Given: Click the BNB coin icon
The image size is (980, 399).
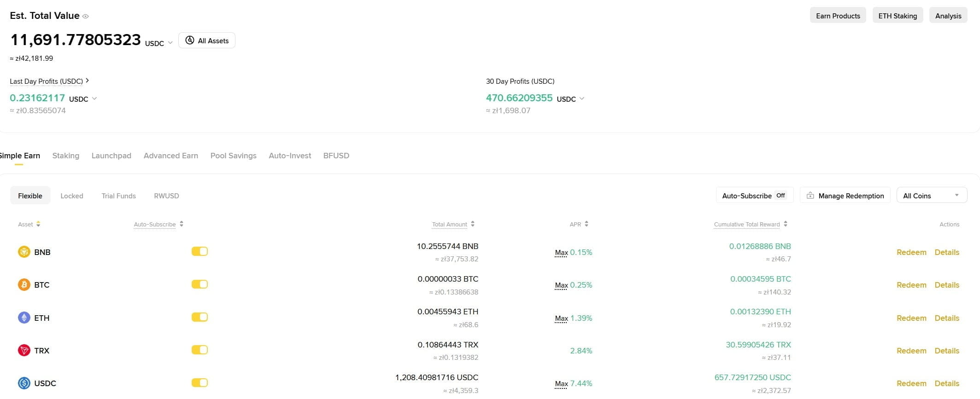Looking at the screenshot, I should pos(24,252).
